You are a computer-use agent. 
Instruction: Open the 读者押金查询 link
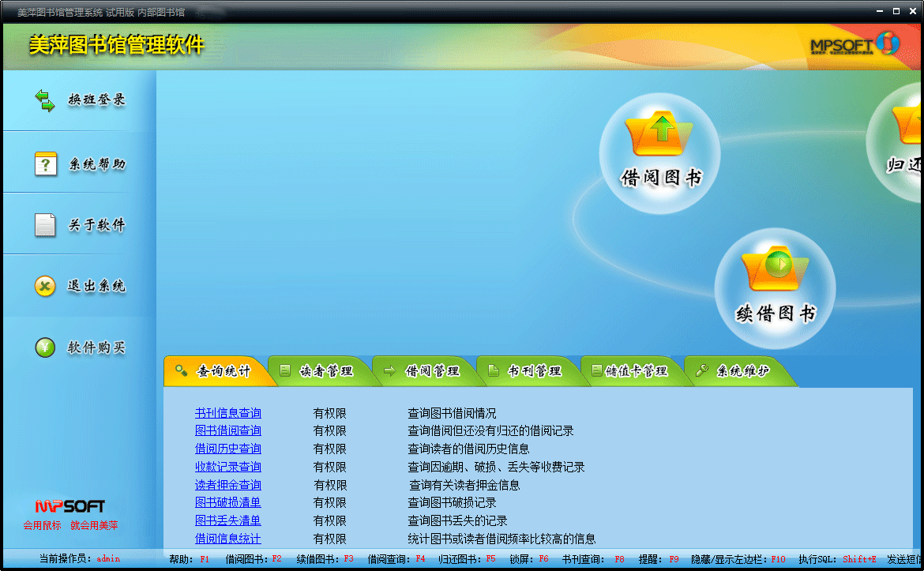point(228,485)
